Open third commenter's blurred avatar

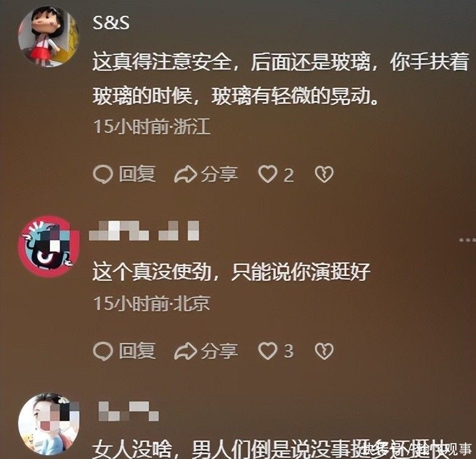(49, 424)
